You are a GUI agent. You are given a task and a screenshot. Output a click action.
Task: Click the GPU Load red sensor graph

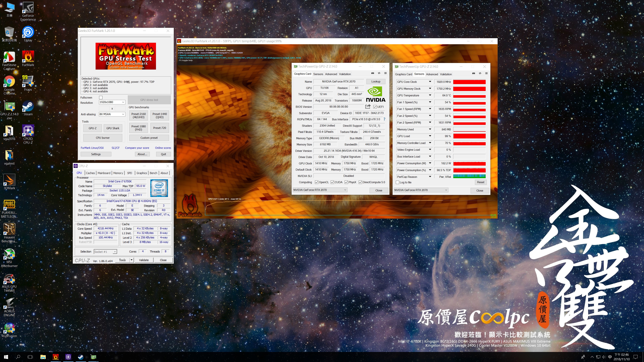click(469, 136)
